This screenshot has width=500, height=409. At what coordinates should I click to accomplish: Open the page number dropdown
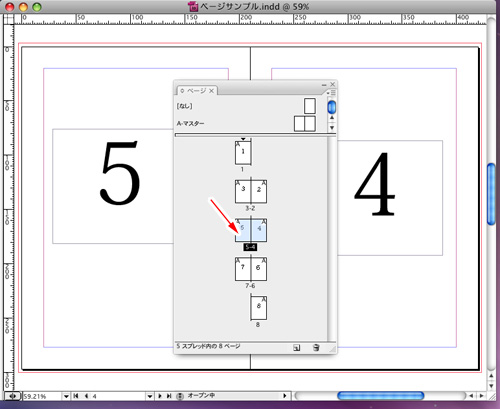(x=150, y=396)
